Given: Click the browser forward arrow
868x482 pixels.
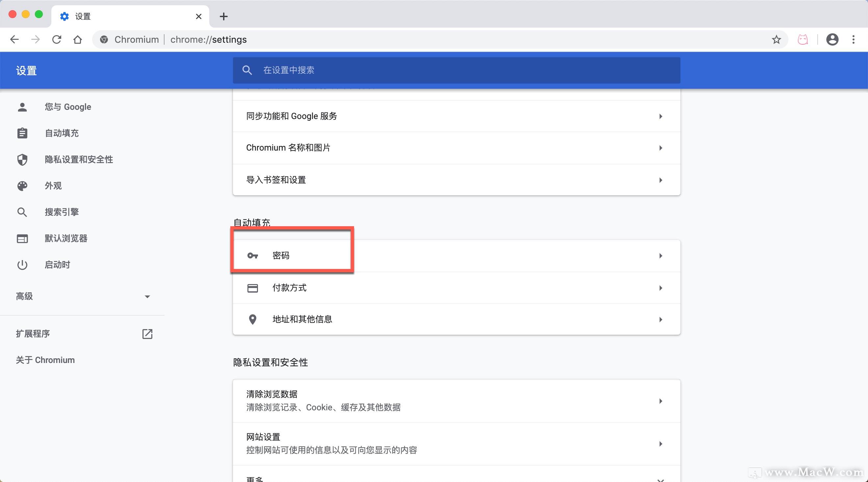Looking at the screenshot, I should click(36, 39).
